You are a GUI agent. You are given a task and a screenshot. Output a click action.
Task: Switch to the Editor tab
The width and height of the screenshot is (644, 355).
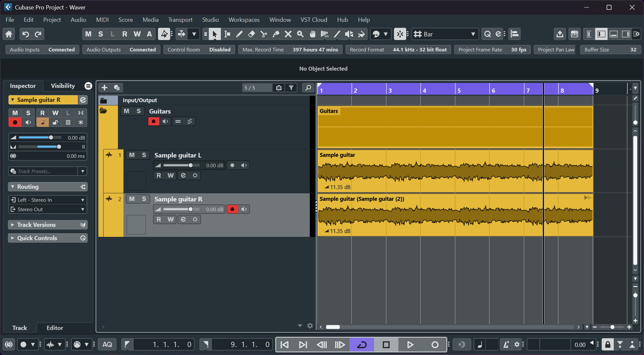pyautogui.click(x=55, y=328)
